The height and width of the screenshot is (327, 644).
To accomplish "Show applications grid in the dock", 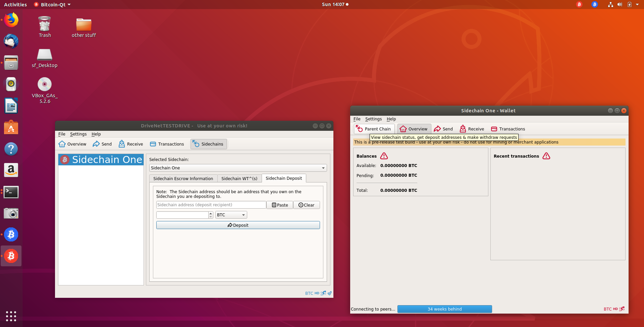I will click(x=11, y=316).
